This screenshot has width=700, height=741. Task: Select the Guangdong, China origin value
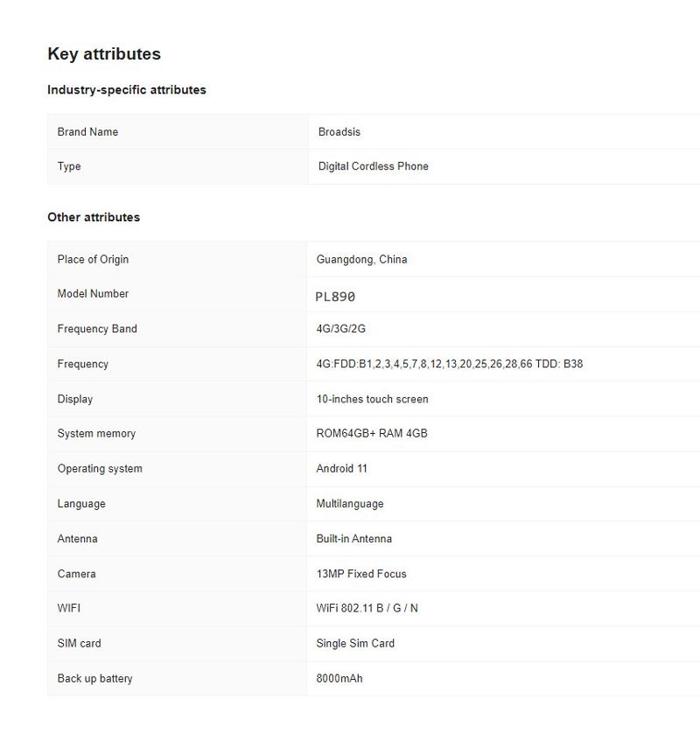click(361, 260)
